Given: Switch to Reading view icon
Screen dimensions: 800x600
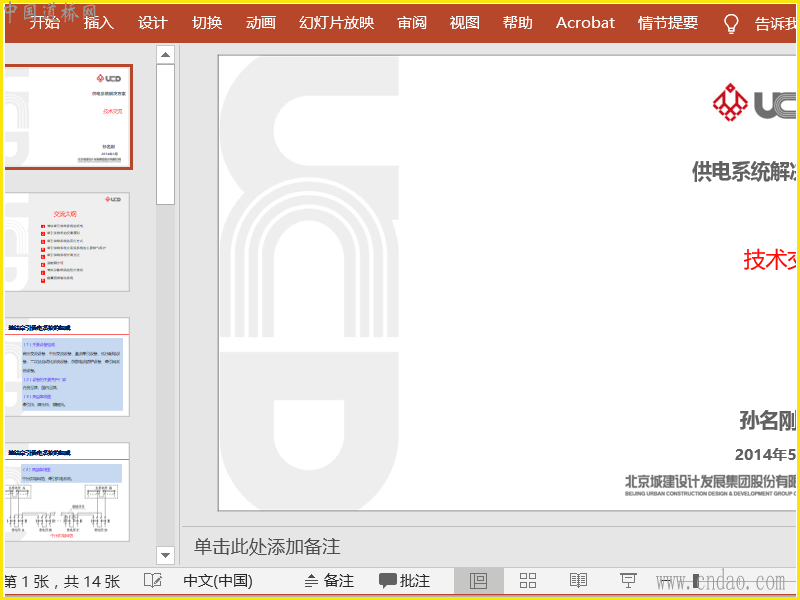Looking at the screenshot, I should click(578, 581).
